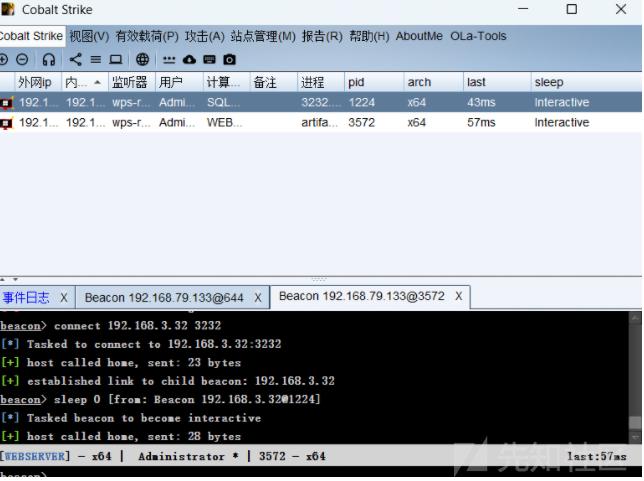Screen dimensions: 644x481
Task: Click the beacon icon of WEB row
Action: pyautogui.click(x=7, y=123)
